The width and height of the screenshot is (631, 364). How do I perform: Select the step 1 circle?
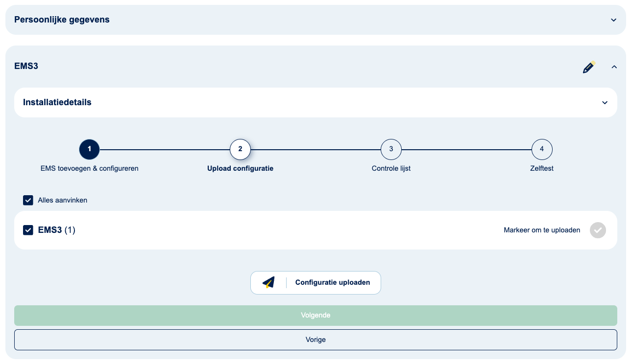89,149
